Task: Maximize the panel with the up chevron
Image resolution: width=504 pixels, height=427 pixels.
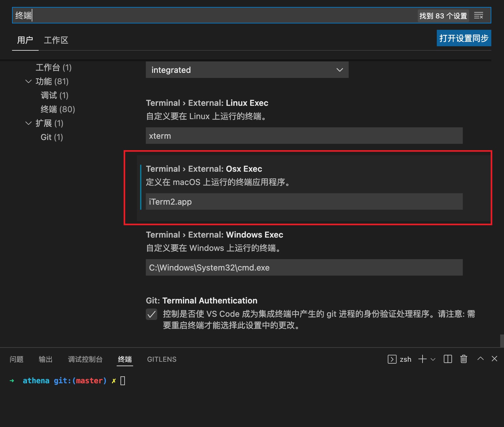Action: click(481, 359)
